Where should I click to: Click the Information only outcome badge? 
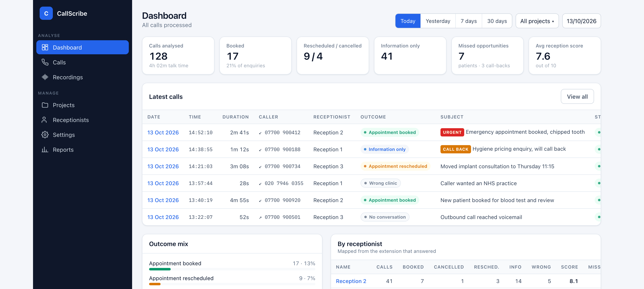(x=385, y=149)
